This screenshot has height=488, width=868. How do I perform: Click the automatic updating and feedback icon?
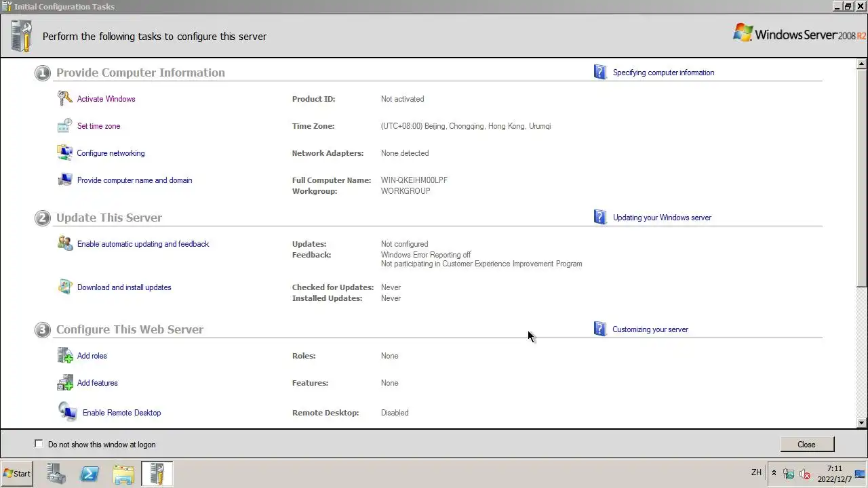pos(64,244)
